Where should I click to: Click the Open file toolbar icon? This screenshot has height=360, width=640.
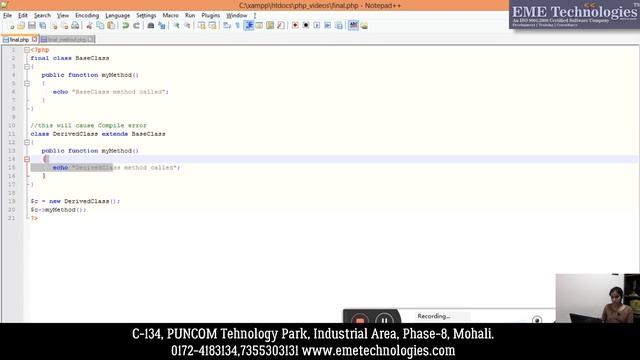pyautogui.click(x=21, y=26)
